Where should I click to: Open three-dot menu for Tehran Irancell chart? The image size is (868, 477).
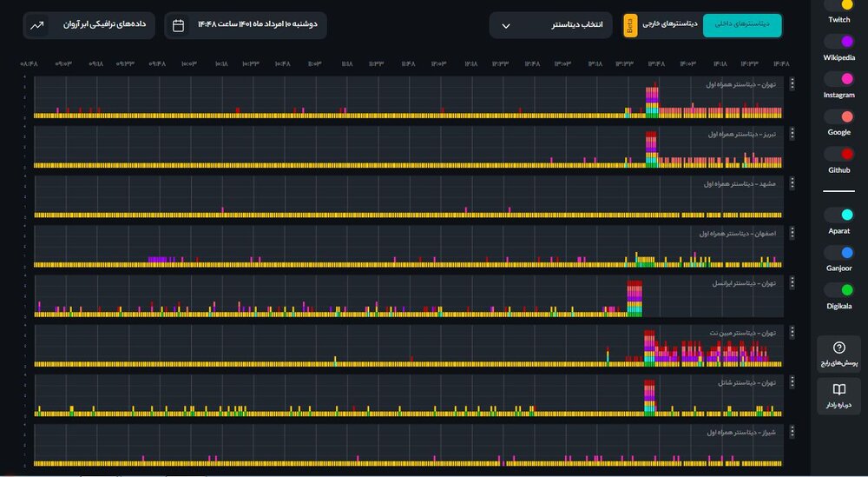coord(791,283)
